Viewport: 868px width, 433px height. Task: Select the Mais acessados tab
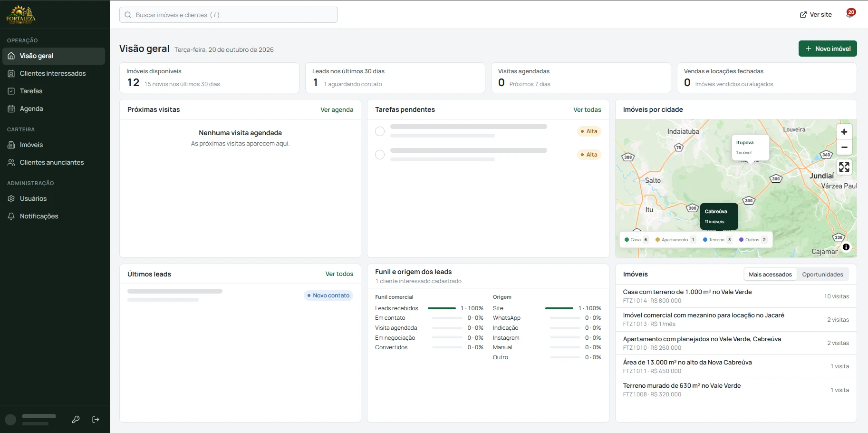point(770,275)
